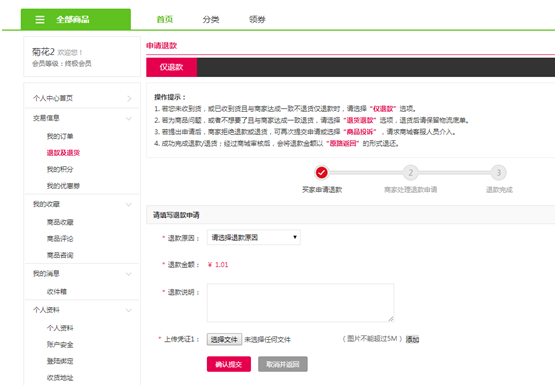Open 我的积分 sidebar link
This screenshot has height=387, width=557.
point(60,170)
